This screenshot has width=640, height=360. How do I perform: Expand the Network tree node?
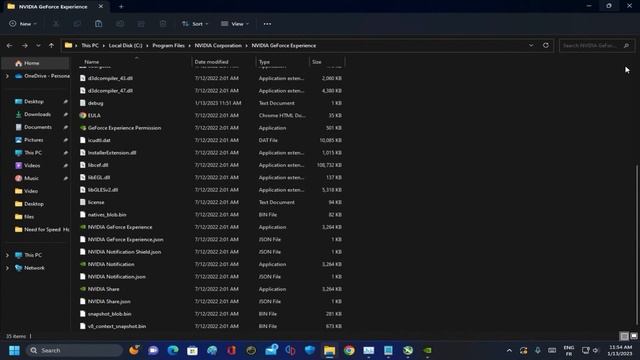7,268
